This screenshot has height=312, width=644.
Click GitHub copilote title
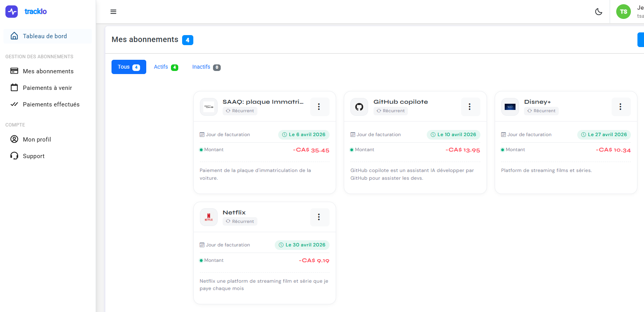coord(401,102)
